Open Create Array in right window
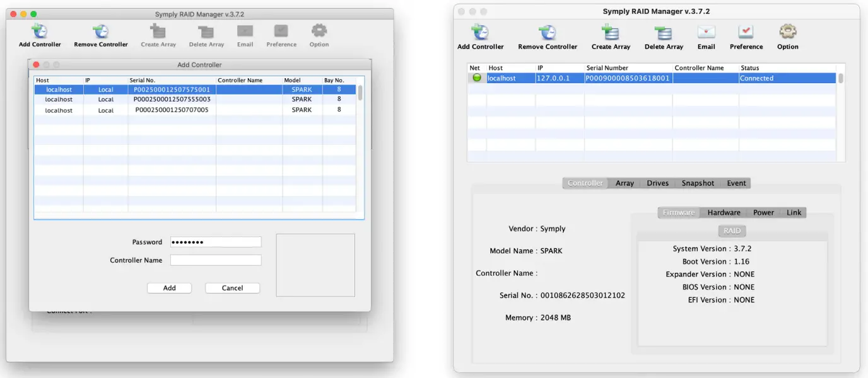The width and height of the screenshot is (868, 378). click(x=611, y=32)
